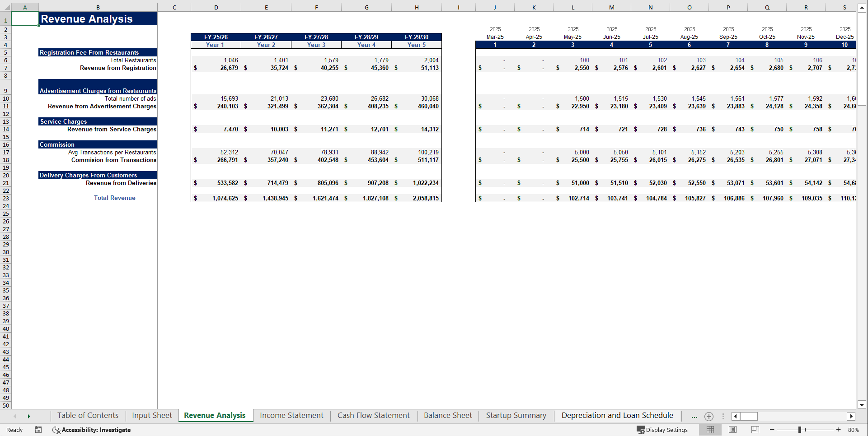Open the Income Statement tab
Viewport: 868px width, 436px height.
(291, 415)
